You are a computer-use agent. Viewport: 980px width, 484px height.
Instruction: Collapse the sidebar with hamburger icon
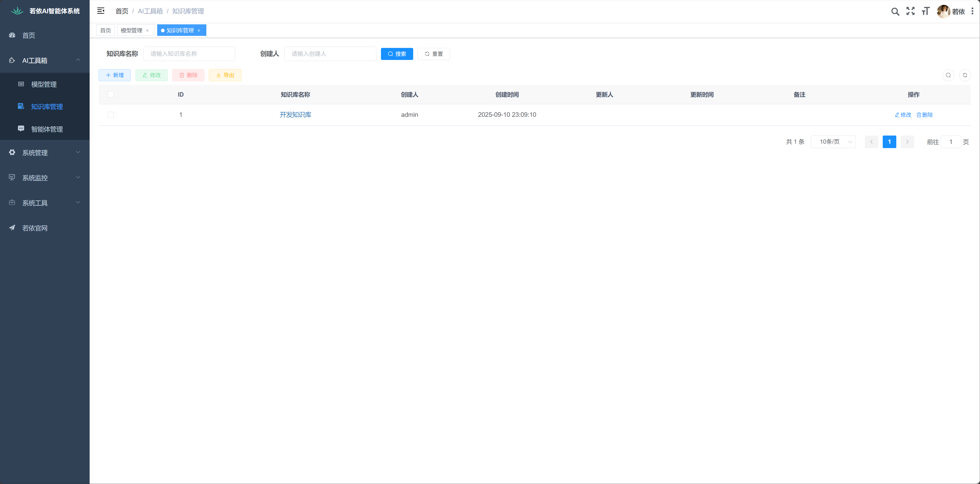(x=101, y=11)
